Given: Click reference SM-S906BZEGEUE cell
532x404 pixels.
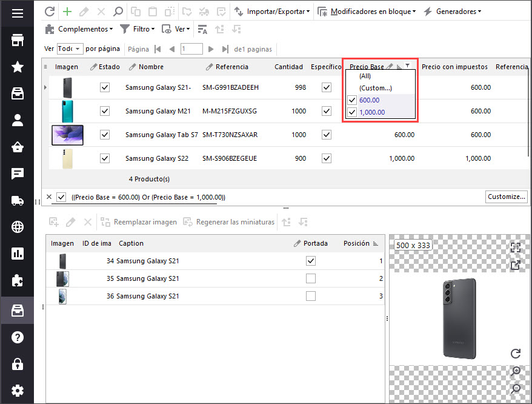Looking at the screenshot, I should 230,158.
